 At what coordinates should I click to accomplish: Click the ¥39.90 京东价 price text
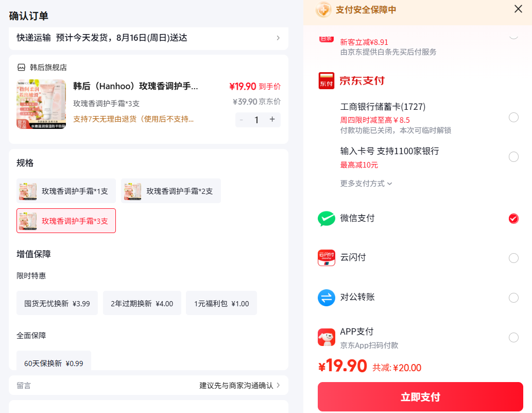256,102
